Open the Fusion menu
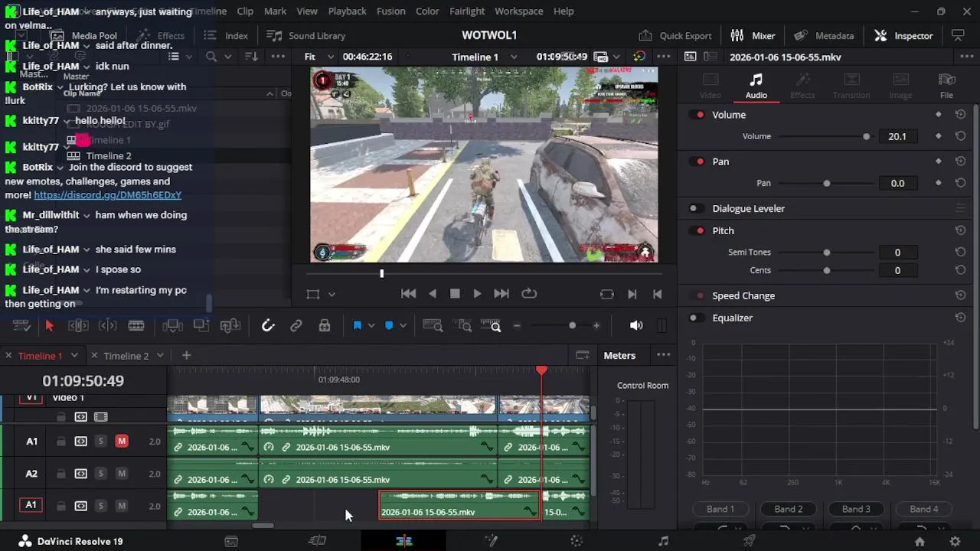 [391, 11]
